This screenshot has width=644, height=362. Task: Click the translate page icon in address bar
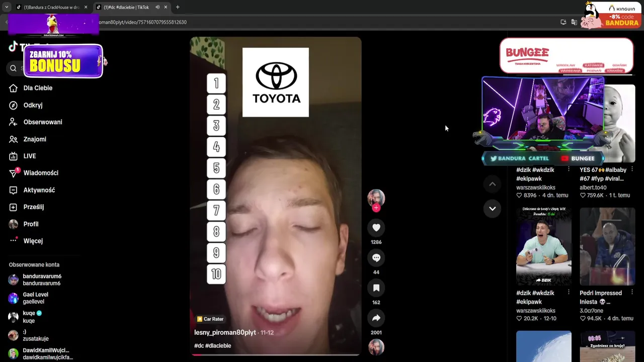[x=574, y=22]
